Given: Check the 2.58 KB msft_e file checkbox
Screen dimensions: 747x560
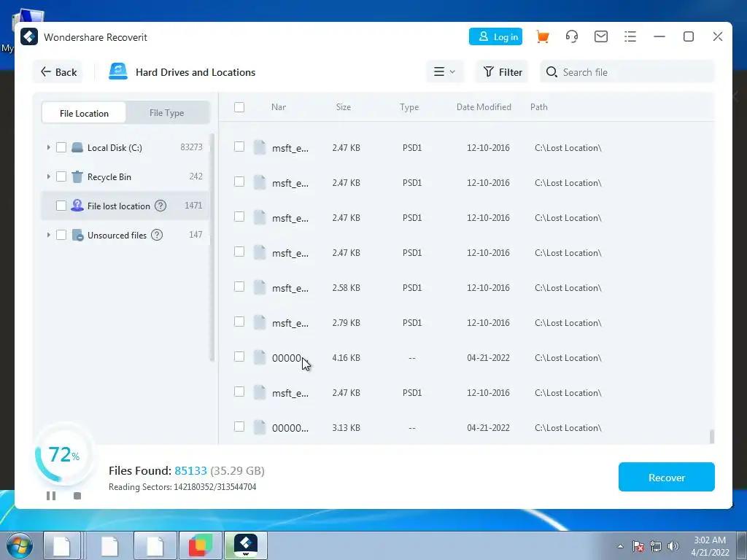Looking at the screenshot, I should pos(239,287).
